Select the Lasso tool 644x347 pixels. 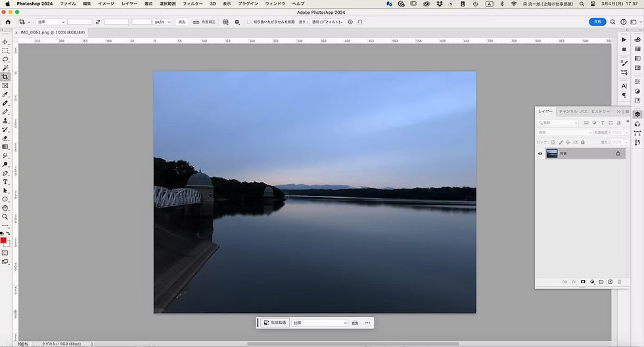tap(5, 60)
